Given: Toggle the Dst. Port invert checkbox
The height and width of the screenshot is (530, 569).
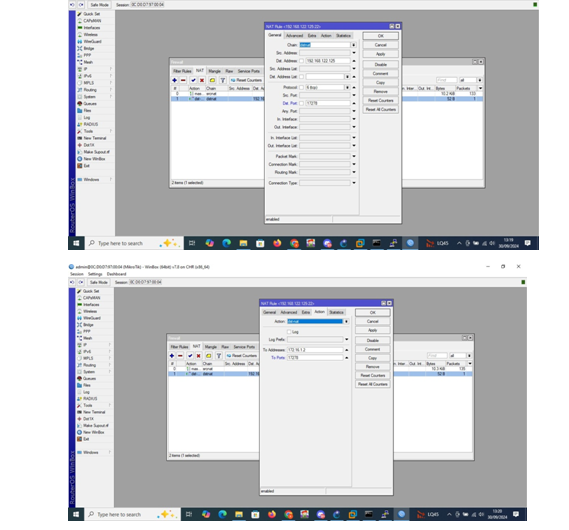Looking at the screenshot, I should point(301,103).
